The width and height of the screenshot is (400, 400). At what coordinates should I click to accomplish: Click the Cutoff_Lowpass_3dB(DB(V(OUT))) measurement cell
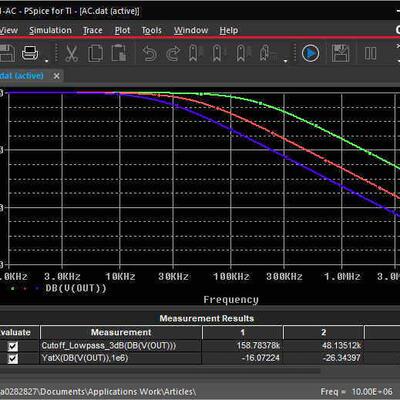click(x=121, y=346)
